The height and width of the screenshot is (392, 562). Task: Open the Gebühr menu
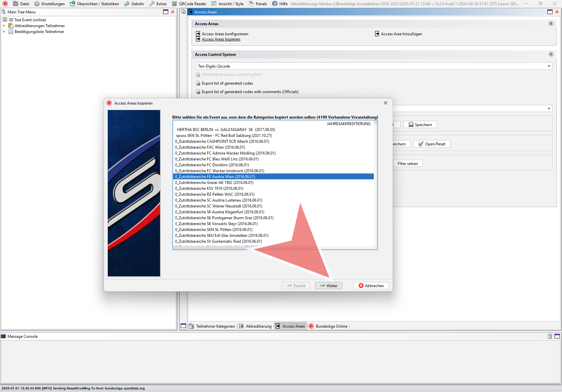pyautogui.click(x=134, y=4)
